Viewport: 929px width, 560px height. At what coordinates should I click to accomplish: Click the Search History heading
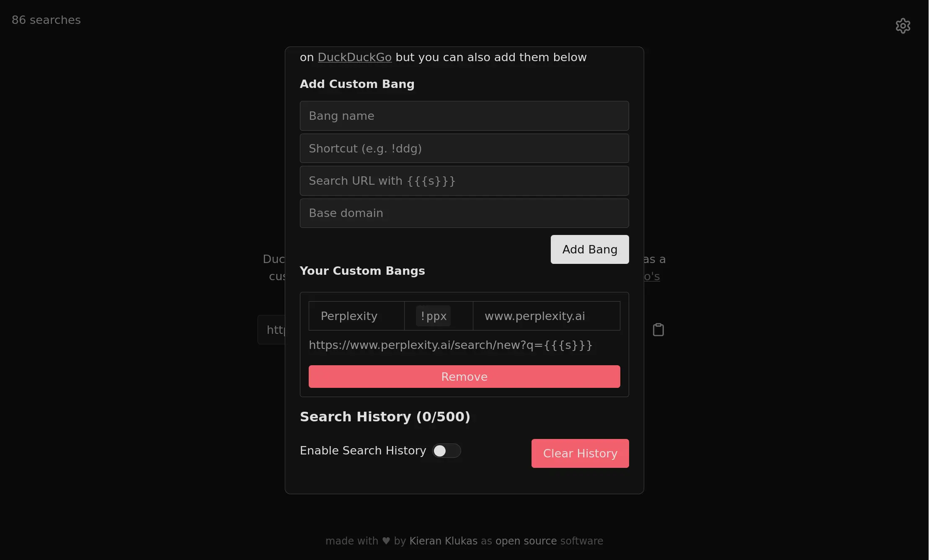click(385, 417)
